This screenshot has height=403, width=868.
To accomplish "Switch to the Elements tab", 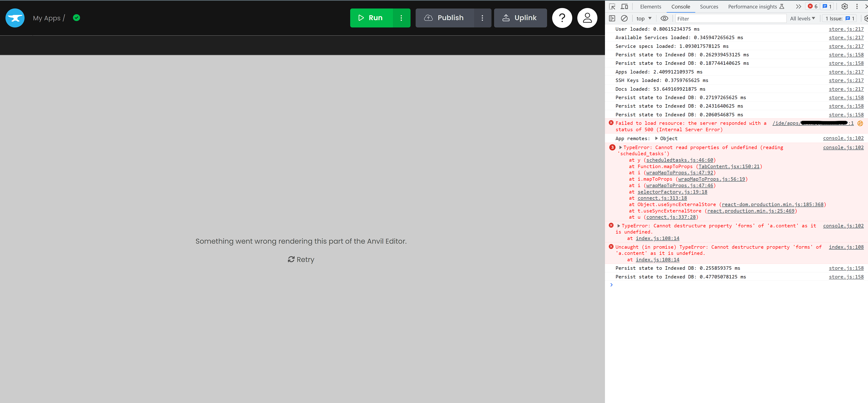I will click(650, 6).
